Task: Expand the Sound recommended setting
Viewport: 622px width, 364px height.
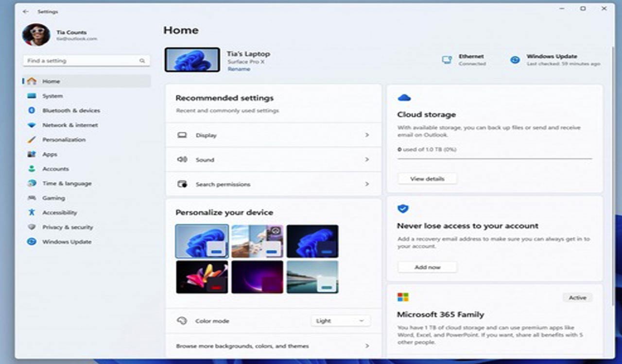Action: point(272,160)
